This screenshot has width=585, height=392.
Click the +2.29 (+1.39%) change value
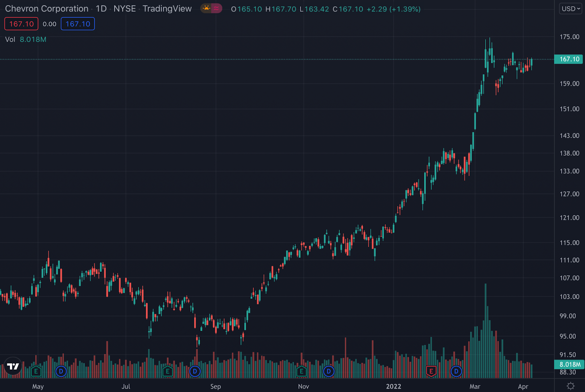click(393, 9)
